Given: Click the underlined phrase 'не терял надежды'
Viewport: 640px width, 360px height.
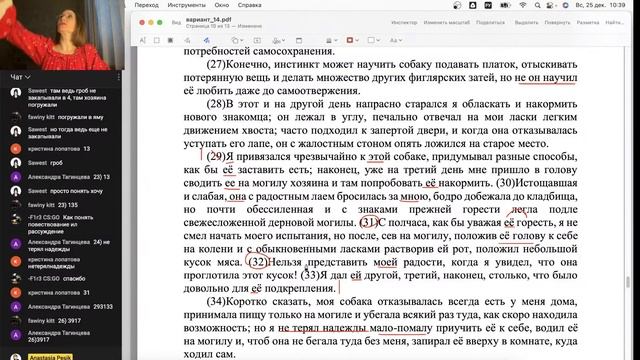Looking at the screenshot, I should pos(323,328).
